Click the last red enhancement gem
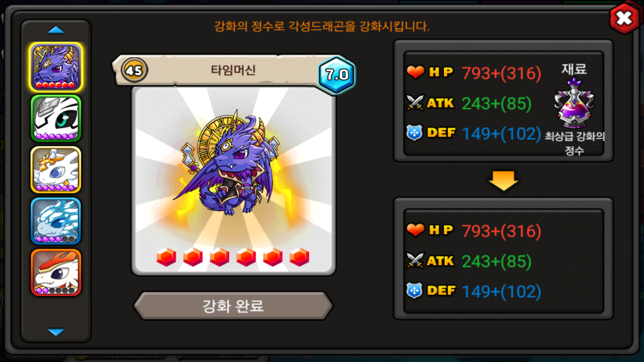 click(299, 257)
